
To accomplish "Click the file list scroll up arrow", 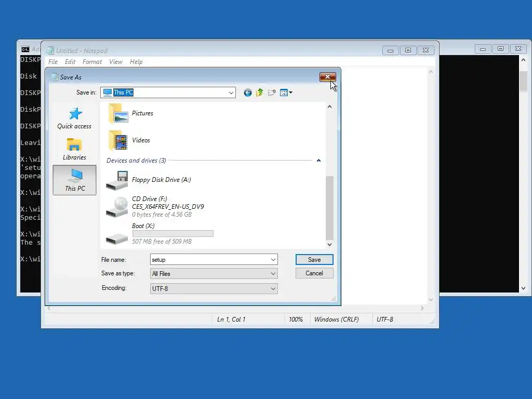I will [329, 107].
